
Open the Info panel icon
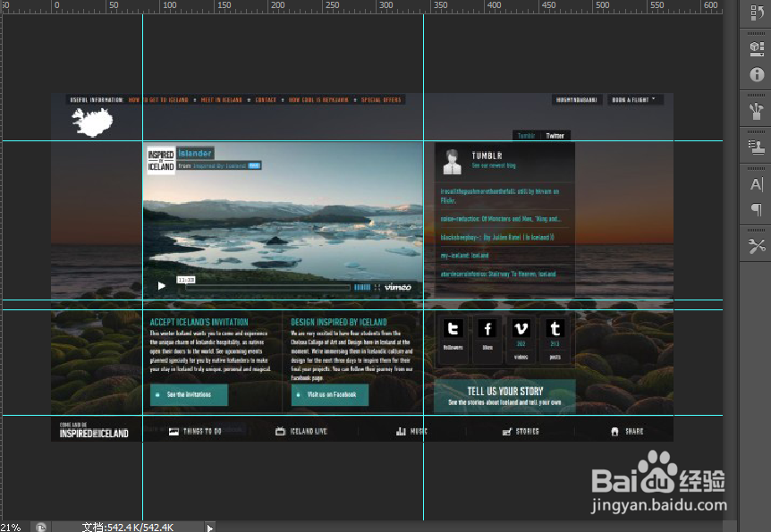click(x=757, y=74)
